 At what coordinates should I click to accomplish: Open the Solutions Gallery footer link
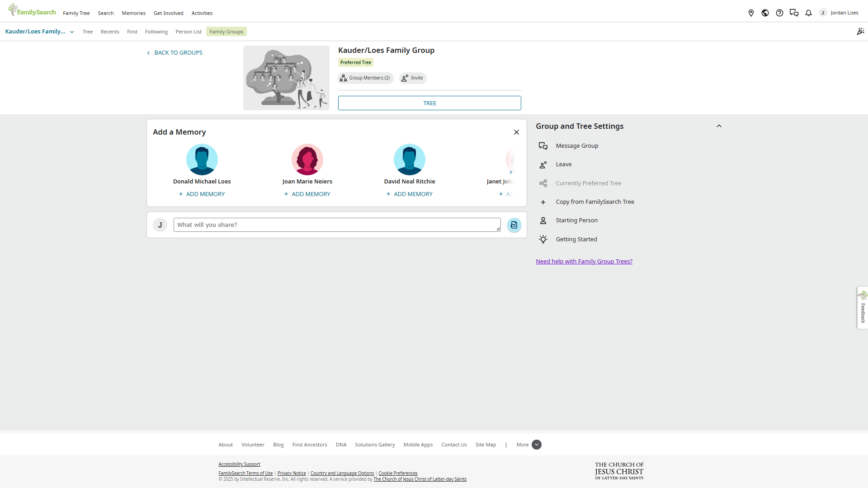[375, 445]
